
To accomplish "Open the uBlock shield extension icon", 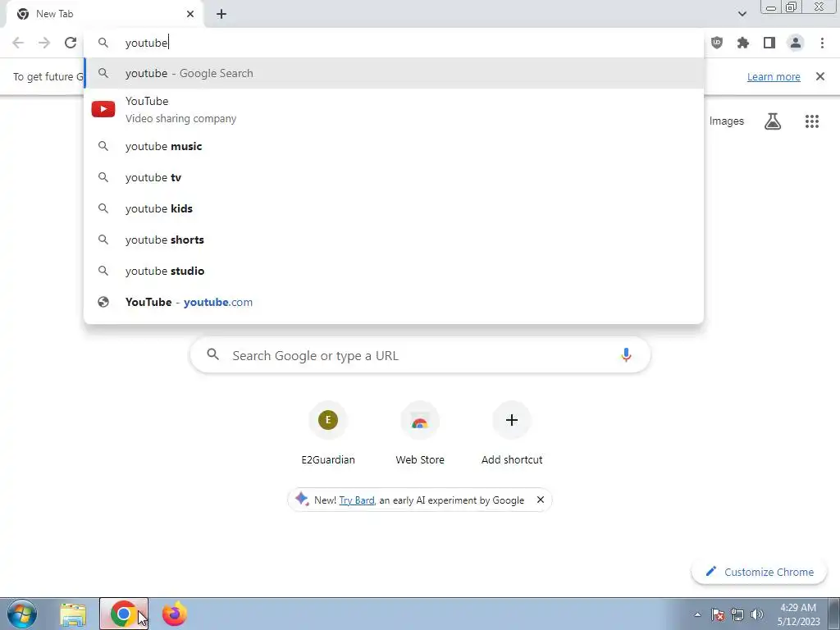I will pos(717,43).
